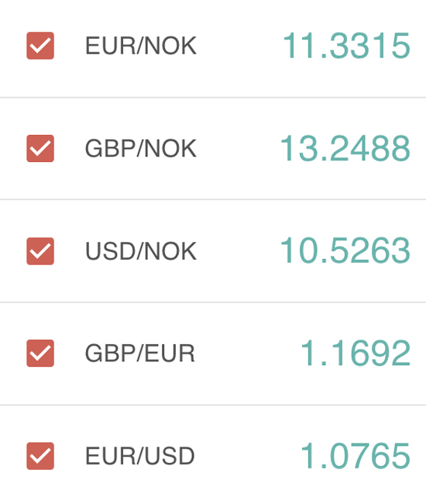The width and height of the screenshot is (426, 504).
Task: Disable the USD/NOK currency pair checkbox
Action: click(x=40, y=251)
